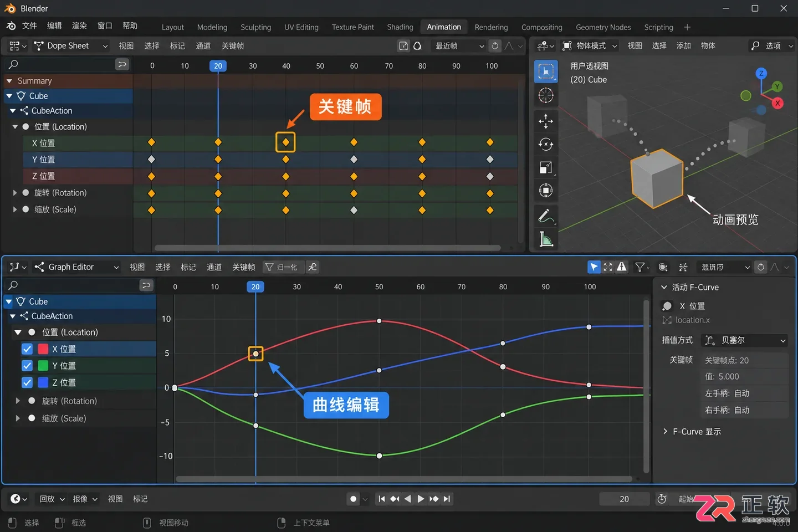Collapse the Summary row in Dope Sheet

9,81
